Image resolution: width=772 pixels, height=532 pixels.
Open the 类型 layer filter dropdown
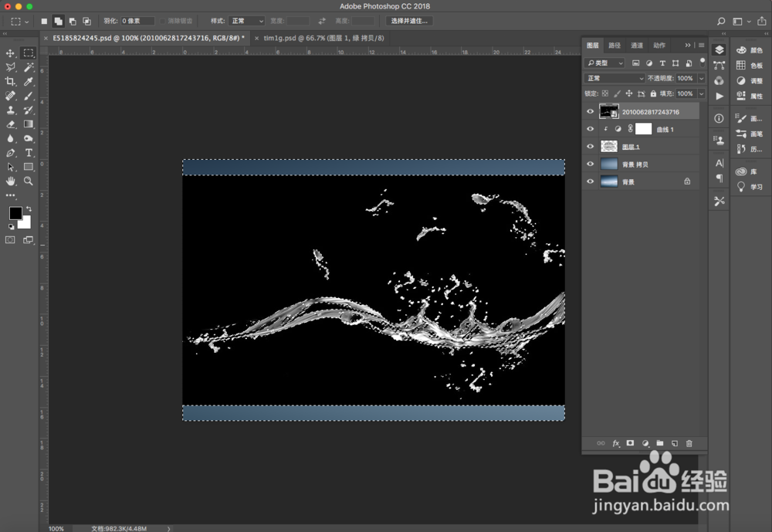[x=604, y=63]
